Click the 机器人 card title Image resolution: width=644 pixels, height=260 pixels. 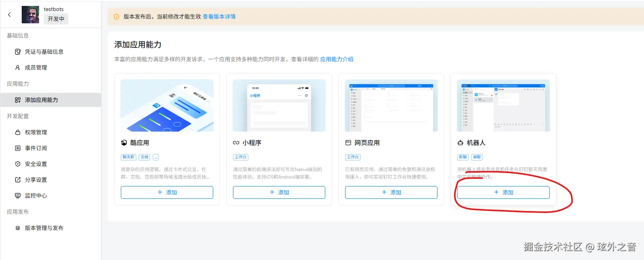pos(476,143)
